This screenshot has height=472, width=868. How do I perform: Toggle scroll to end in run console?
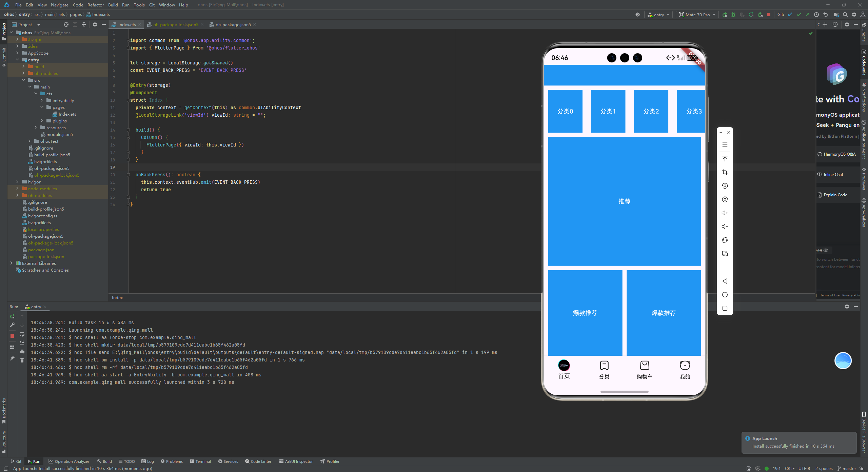pyautogui.click(x=22, y=342)
